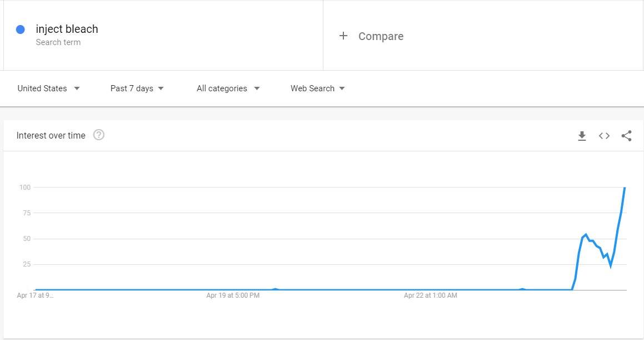
Task: Open the Interest over time help icon
Action: tap(98, 135)
